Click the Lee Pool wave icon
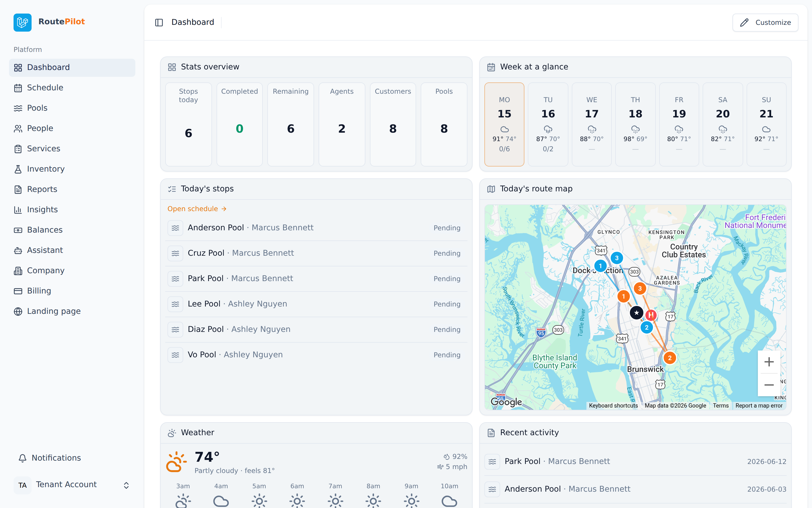Viewport: 812px width, 508px height. coord(175,304)
